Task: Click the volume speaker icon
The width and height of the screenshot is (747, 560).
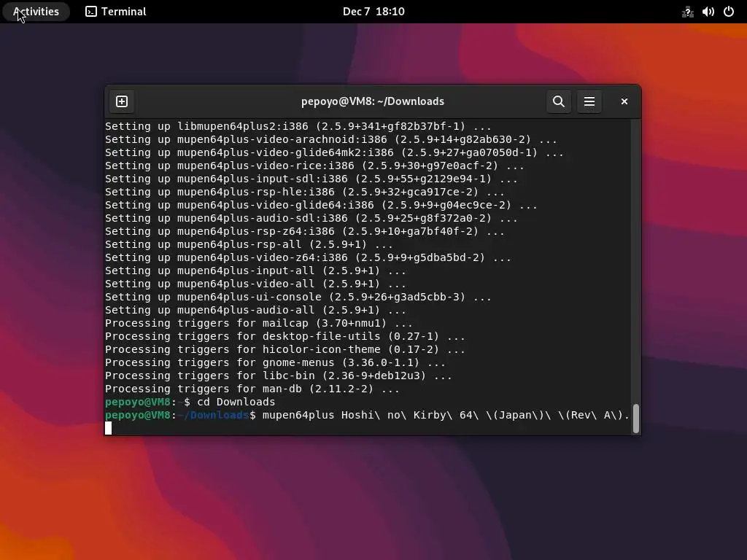Action: click(708, 12)
